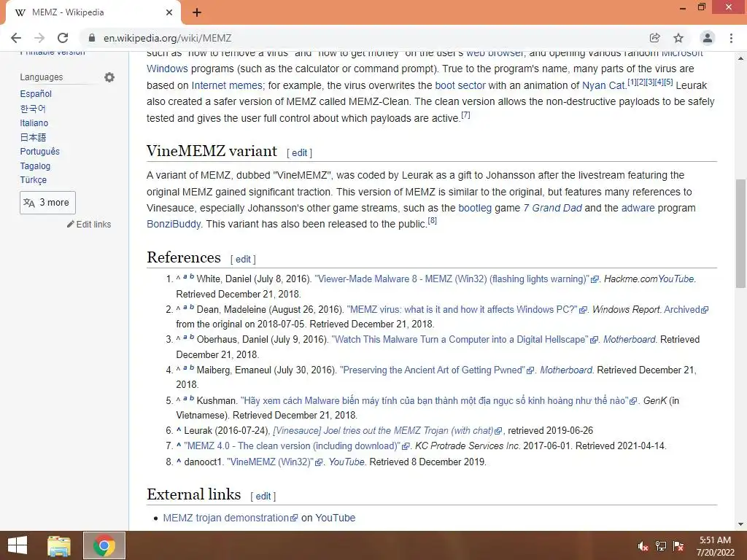The width and height of the screenshot is (747, 560).
Task: Open File Explorer from the taskbar
Action: pyautogui.click(x=59, y=545)
